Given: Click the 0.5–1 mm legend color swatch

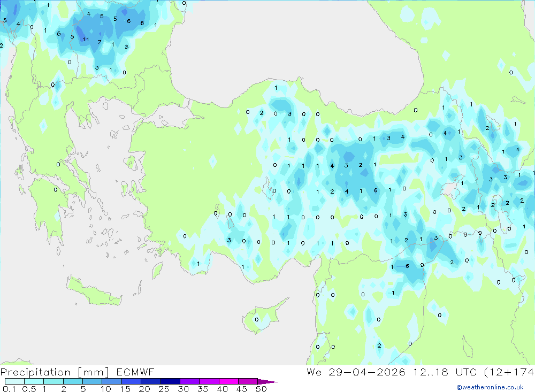Looking at the screenshot, I should 34,381.
